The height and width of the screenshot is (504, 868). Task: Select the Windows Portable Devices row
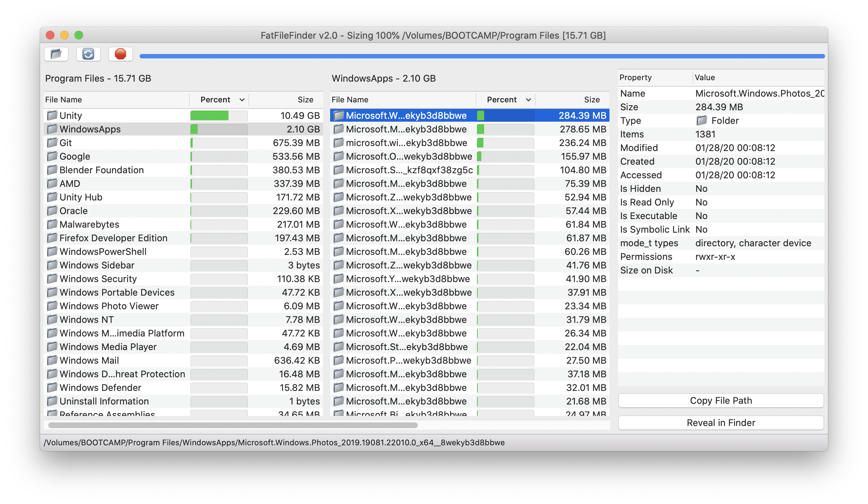(x=183, y=292)
